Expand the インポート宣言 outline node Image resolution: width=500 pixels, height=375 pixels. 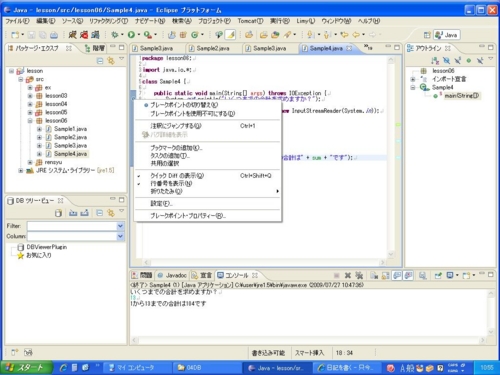413,79
